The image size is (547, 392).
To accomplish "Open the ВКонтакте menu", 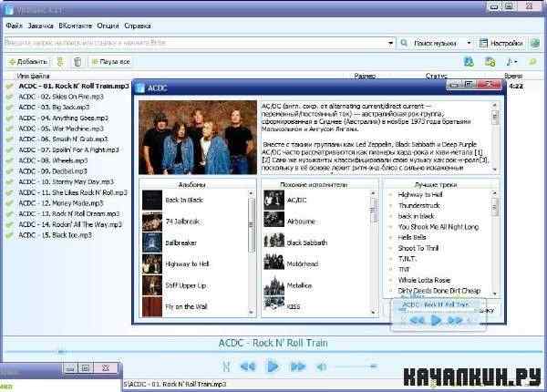I will point(76,26).
